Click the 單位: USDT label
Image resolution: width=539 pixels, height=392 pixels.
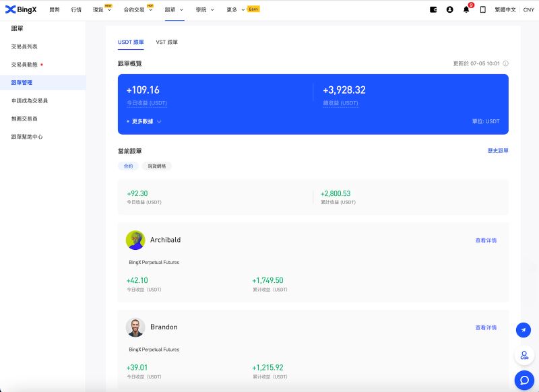[486, 121]
